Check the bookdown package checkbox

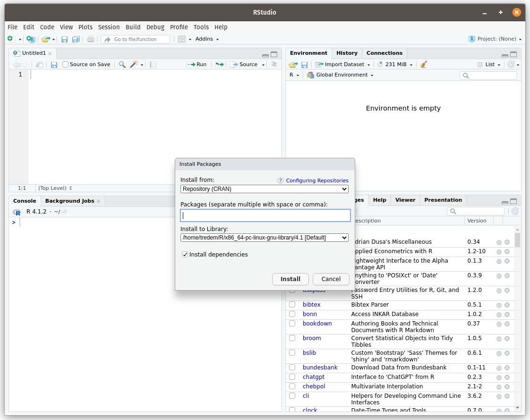pos(292,324)
